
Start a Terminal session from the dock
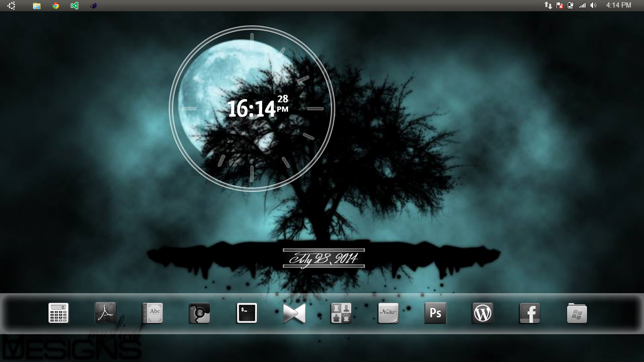tap(247, 313)
